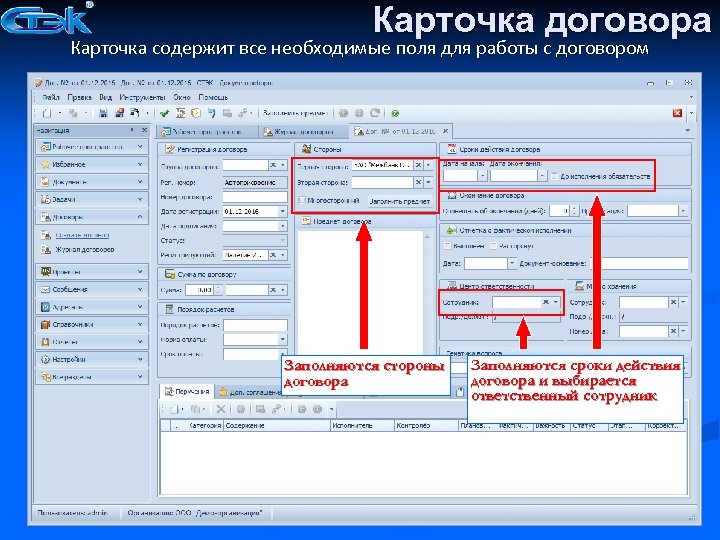Click the Предмет договора section icon
Image resolution: width=720 pixels, height=540 pixels.
point(306,221)
